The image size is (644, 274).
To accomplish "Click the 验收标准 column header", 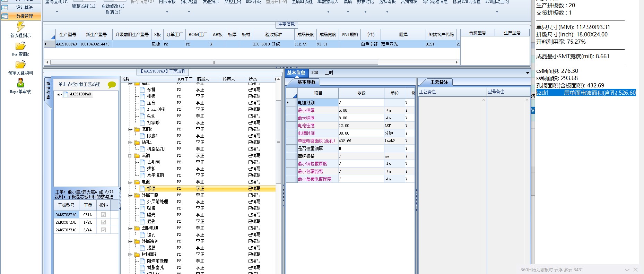I will point(274,35).
